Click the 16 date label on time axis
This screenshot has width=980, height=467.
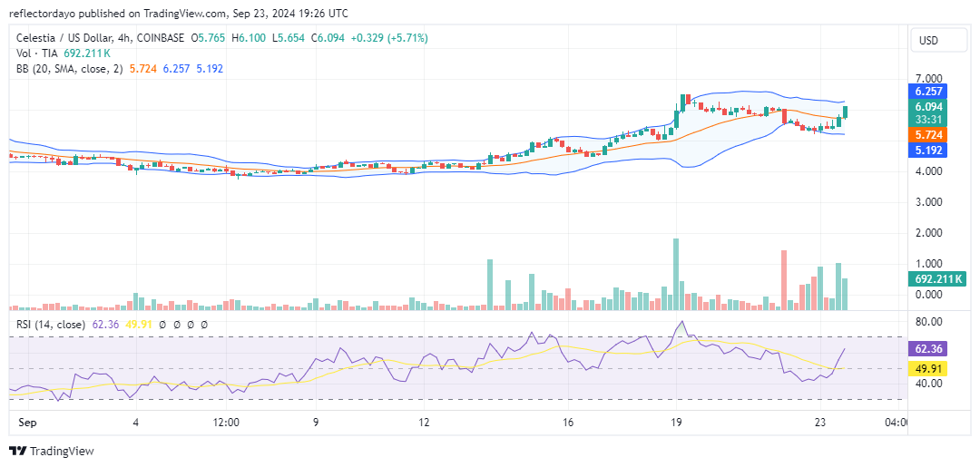pyautogui.click(x=567, y=423)
